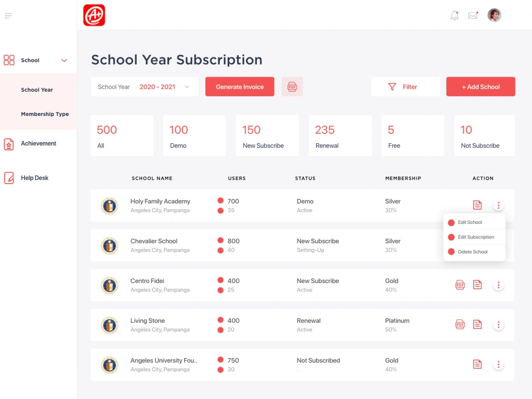
Task: Click Chevalier School logo
Action: click(x=110, y=246)
